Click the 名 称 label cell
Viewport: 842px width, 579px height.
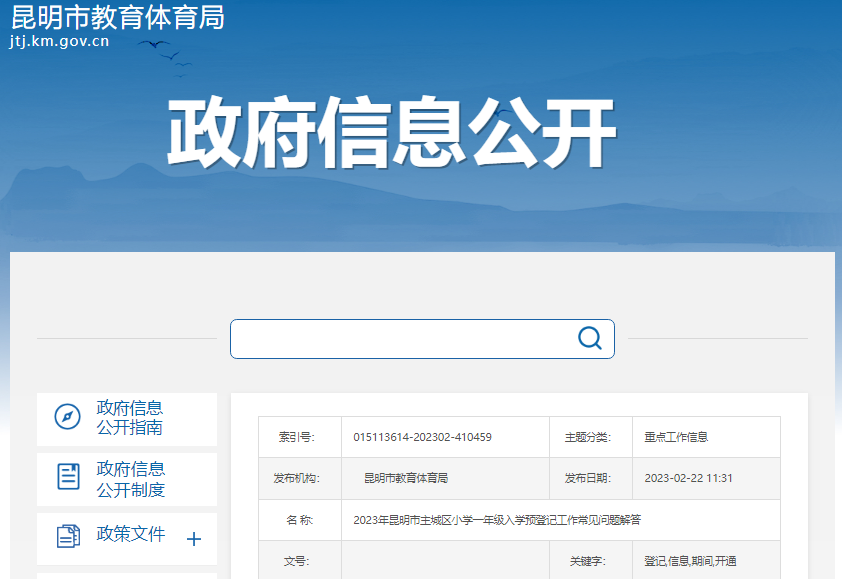click(300, 520)
